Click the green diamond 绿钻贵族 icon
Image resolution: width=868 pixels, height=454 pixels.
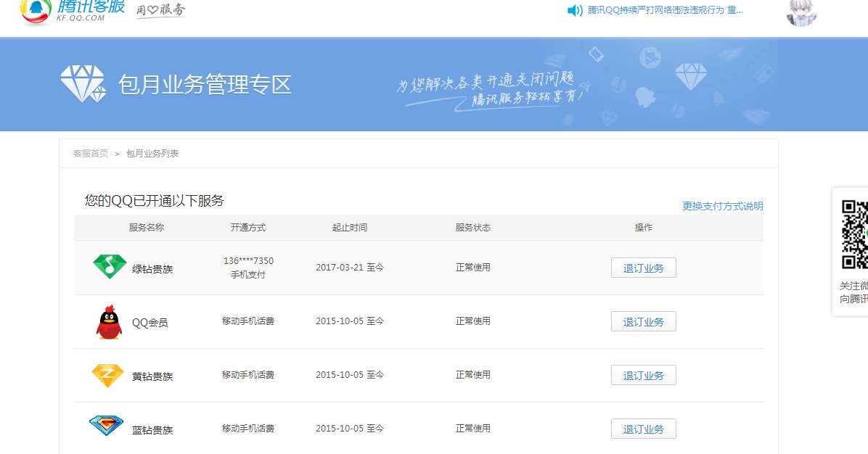tap(110, 267)
